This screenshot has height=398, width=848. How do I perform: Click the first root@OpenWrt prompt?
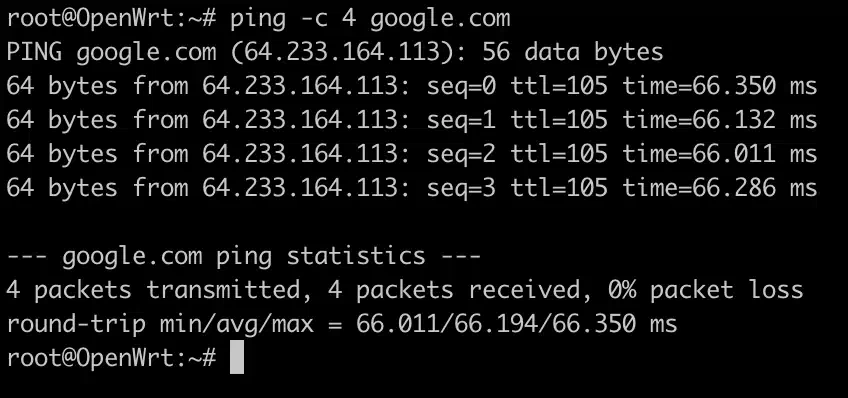pyautogui.click(x=111, y=19)
